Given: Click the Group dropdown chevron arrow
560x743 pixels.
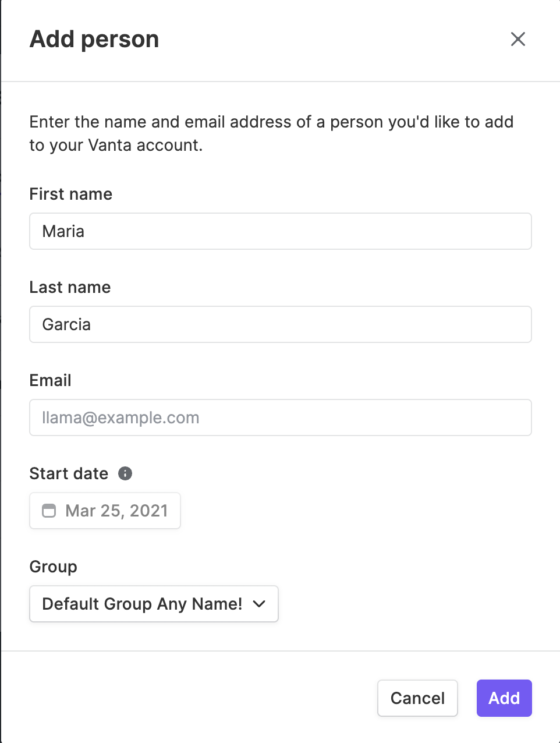Looking at the screenshot, I should [x=260, y=604].
